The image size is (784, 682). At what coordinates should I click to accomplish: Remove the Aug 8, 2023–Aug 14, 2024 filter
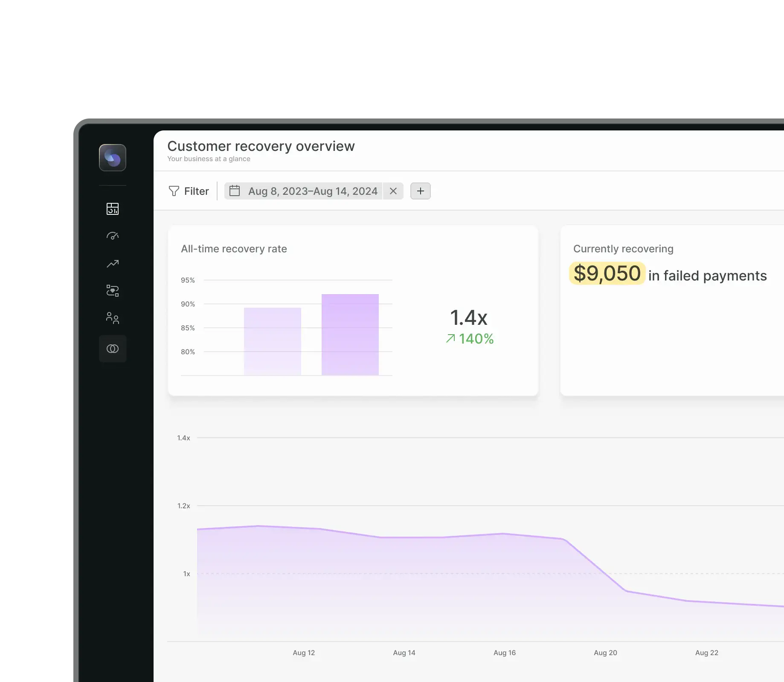pos(393,191)
